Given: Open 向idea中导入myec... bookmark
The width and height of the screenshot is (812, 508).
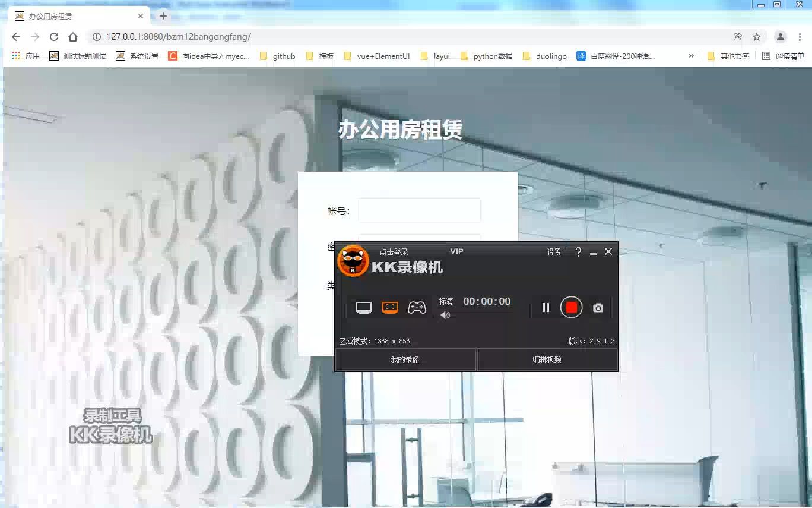Looking at the screenshot, I should (x=209, y=56).
